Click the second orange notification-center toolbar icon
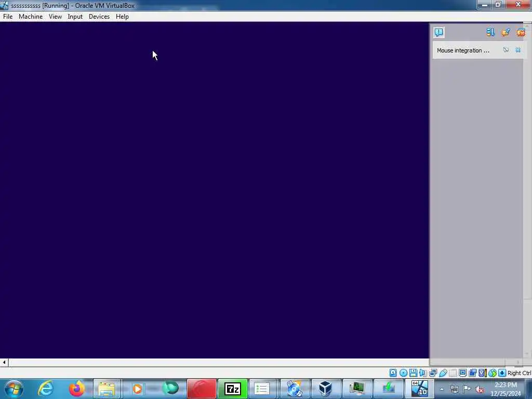532x399 pixels. point(506,32)
